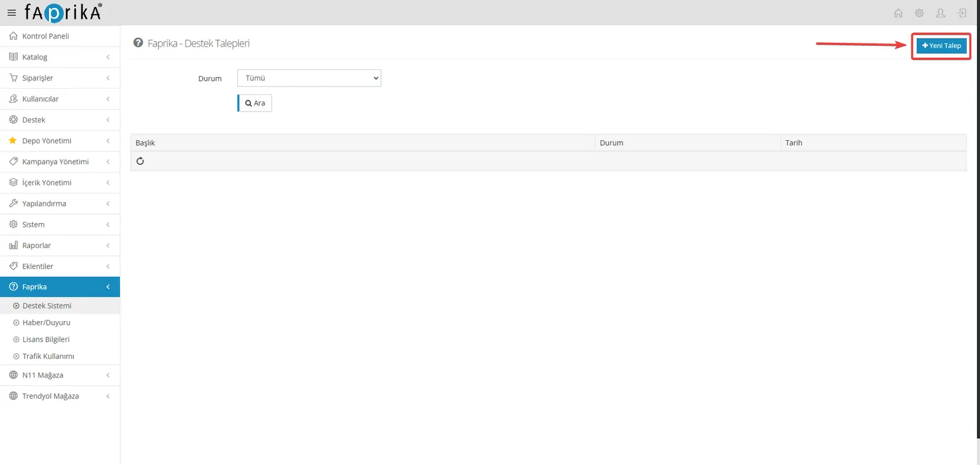
Task: Expand the Destek menu chevron
Action: 108,119
